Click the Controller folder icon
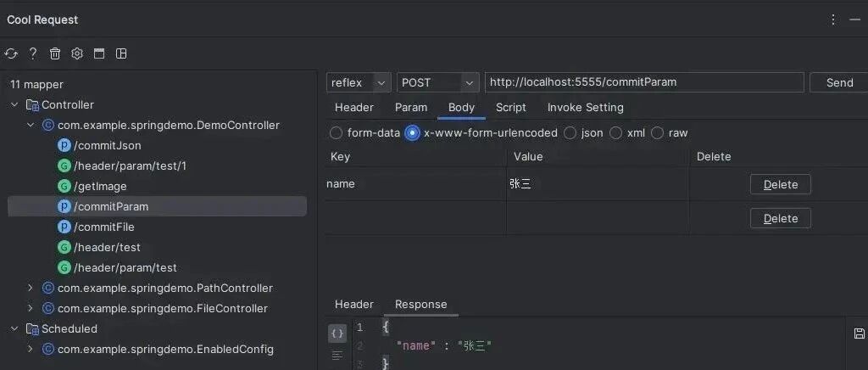Viewport: 868px width, 370px height. pyautogui.click(x=33, y=105)
